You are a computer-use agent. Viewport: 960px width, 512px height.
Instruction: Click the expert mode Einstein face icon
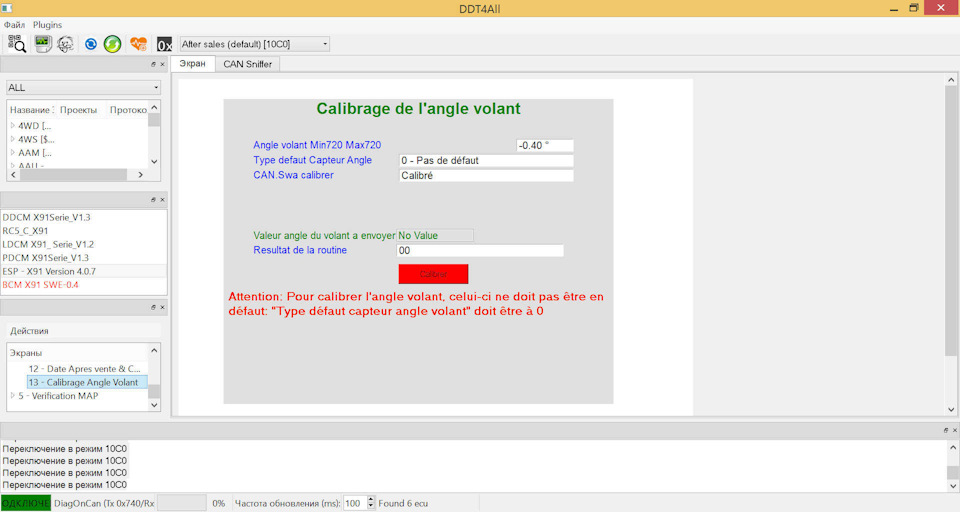click(66, 44)
